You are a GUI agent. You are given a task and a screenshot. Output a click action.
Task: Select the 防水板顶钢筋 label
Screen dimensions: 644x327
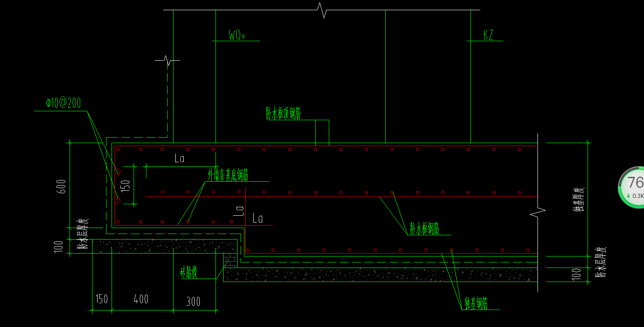283,113
